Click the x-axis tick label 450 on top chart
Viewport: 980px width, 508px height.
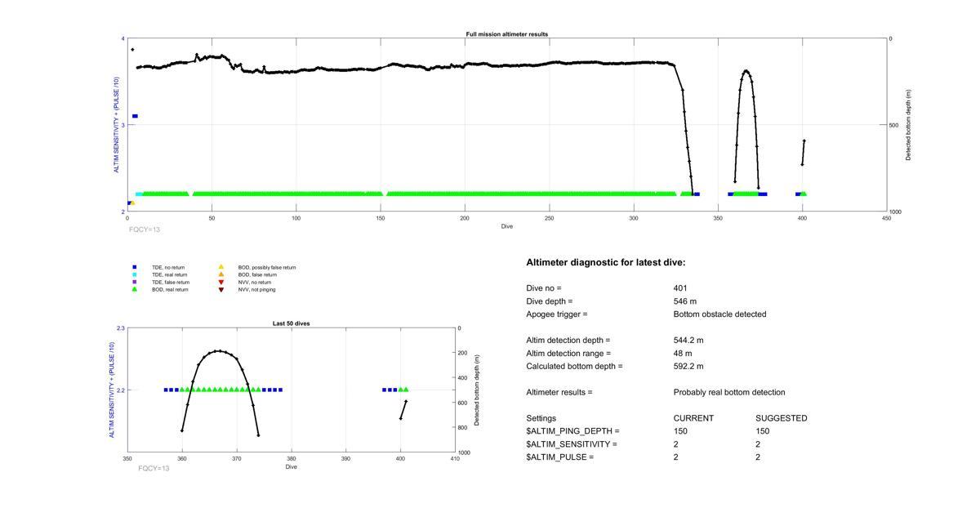pos(887,218)
